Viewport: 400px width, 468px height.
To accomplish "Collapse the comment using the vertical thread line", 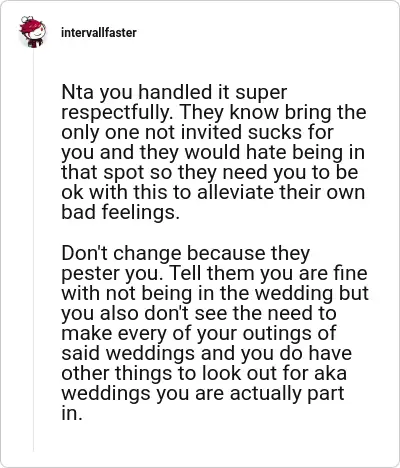I will pyautogui.click(x=33, y=250).
